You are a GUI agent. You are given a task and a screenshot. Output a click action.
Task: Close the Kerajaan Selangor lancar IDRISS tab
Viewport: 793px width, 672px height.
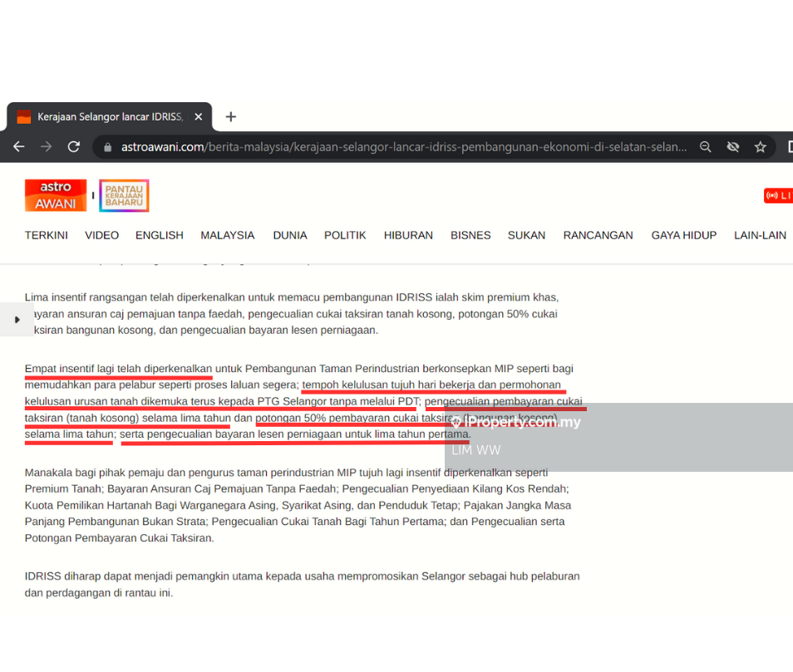(199, 117)
